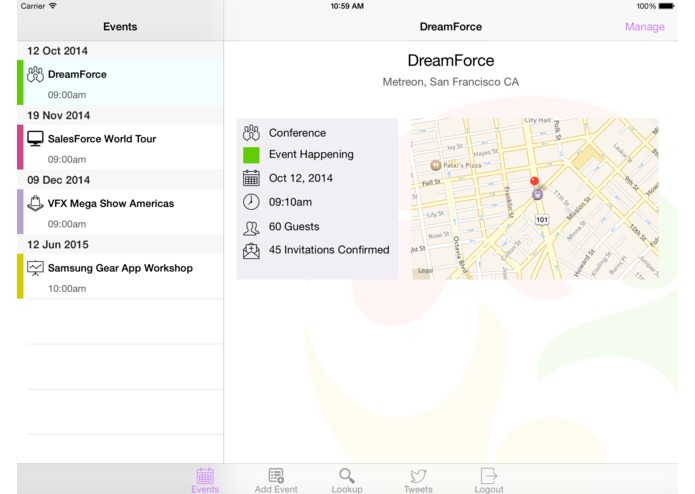Click the DreamForce conference people icon in list
Screen dimensions: 695x494
point(35,74)
